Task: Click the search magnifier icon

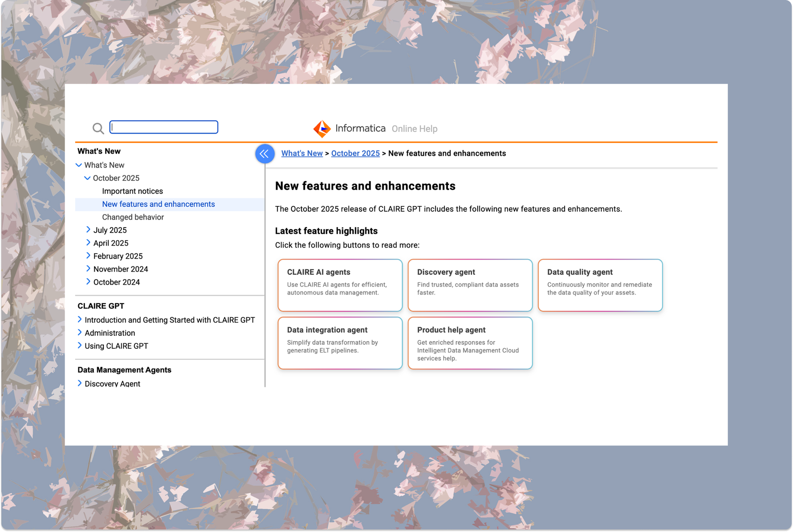Action: tap(98, 128)
